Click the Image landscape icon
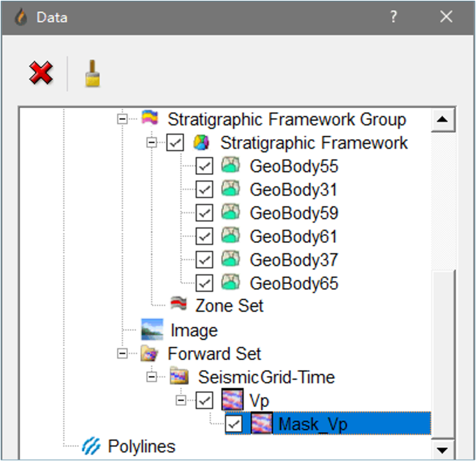Viewport: 476px width, 461px height. 152,330
